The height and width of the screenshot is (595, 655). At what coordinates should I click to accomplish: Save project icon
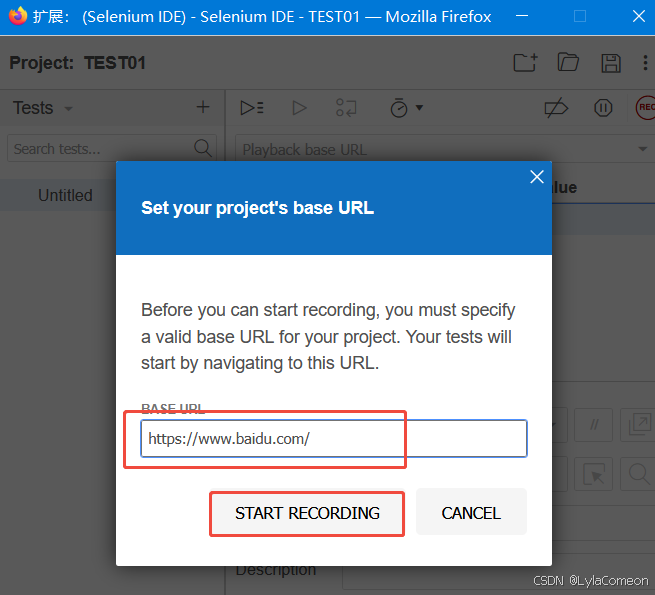(x=611, y=64)
